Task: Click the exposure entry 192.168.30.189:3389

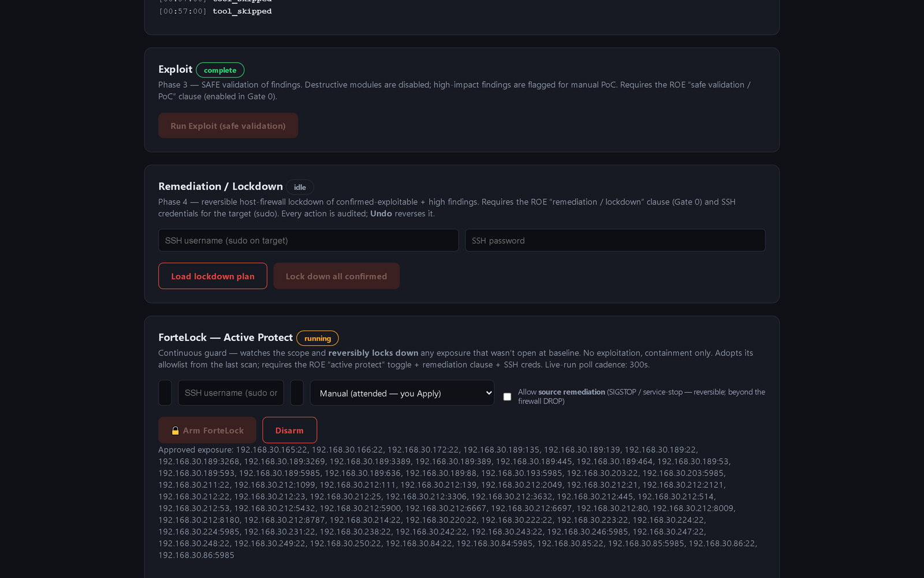Action: point(370,461)
